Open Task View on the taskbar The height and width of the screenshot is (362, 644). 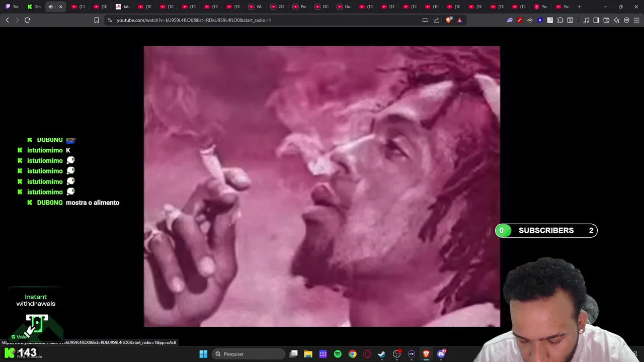[x=294, y=354]
